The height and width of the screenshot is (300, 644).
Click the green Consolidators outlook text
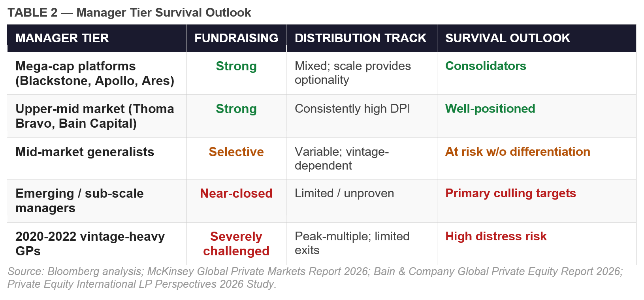(486, 66)
